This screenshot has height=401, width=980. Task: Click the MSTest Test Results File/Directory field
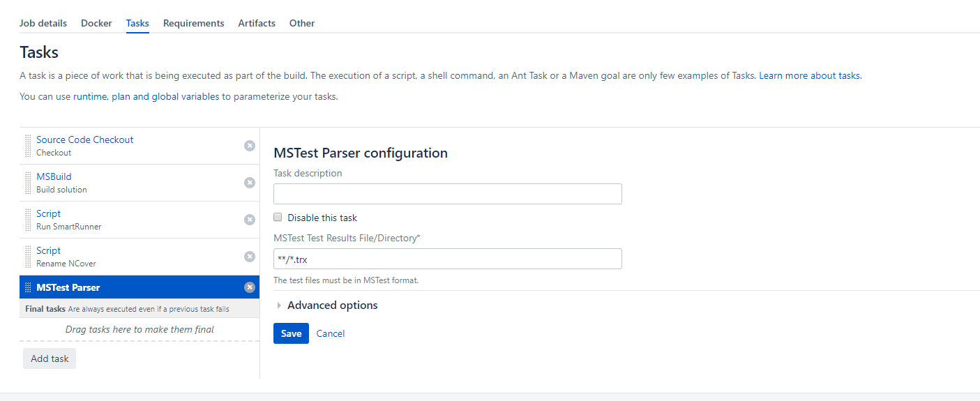pos(447,259)
